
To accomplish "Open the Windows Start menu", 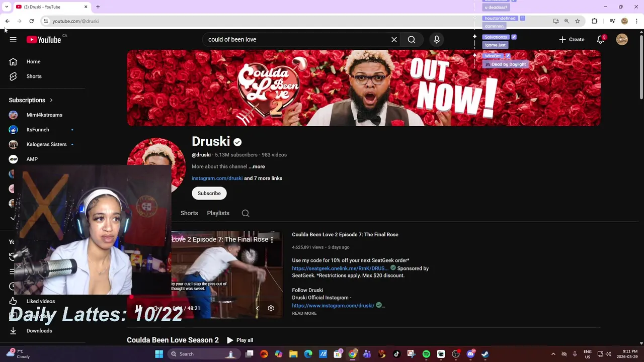I will click(x=159, y=354).
